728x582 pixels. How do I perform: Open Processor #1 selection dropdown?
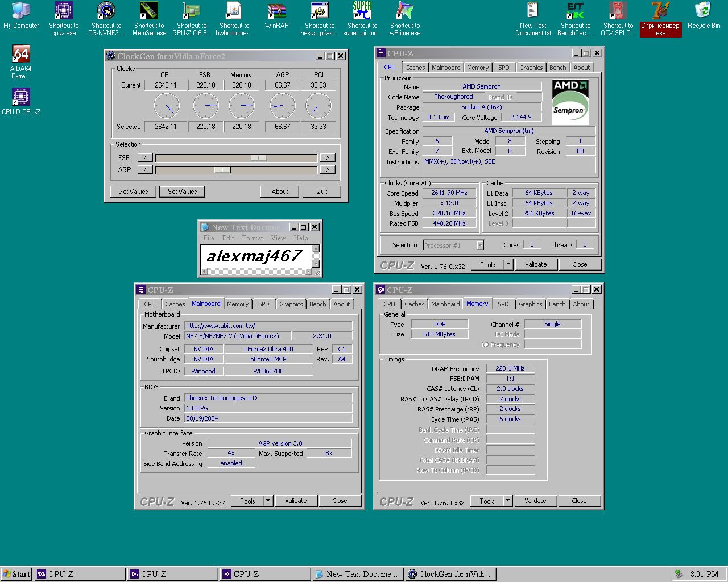tap(480, 246)
